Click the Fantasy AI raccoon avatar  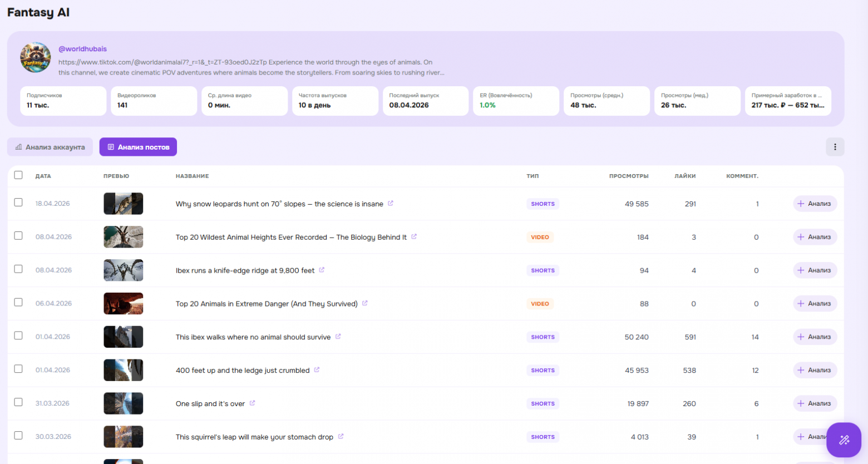(36, 57)
